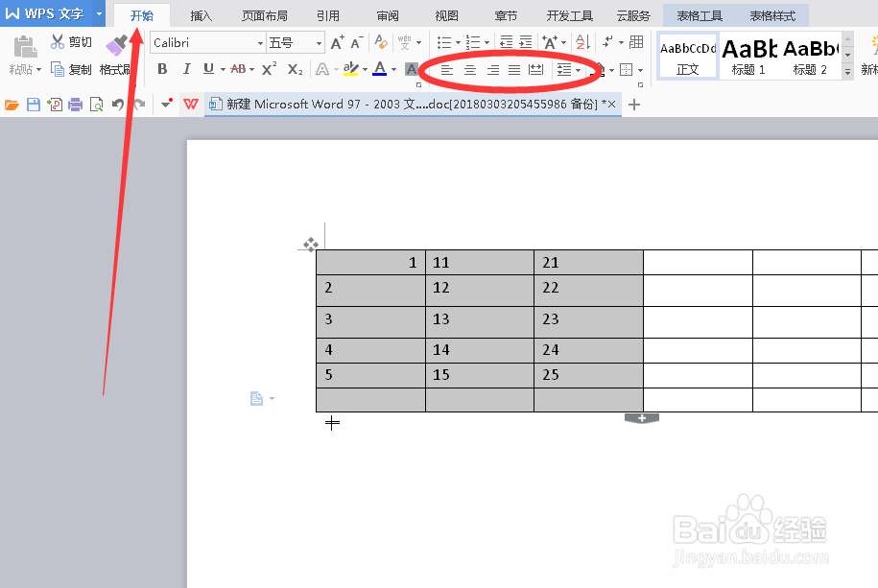Image resolution: width=878 pixels, height=588 pixels.
Task: Open the font color dropdown arrow
Action: point(392,69)
